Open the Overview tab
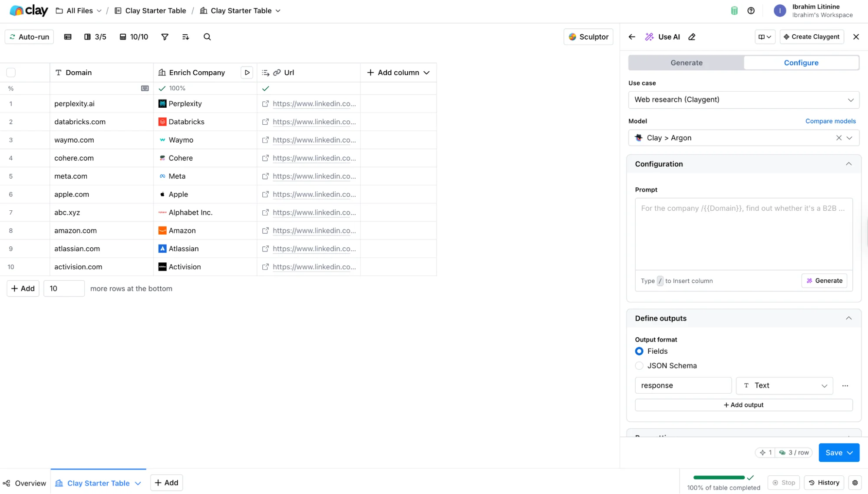 pyautogui.click(x=25, y=483)
